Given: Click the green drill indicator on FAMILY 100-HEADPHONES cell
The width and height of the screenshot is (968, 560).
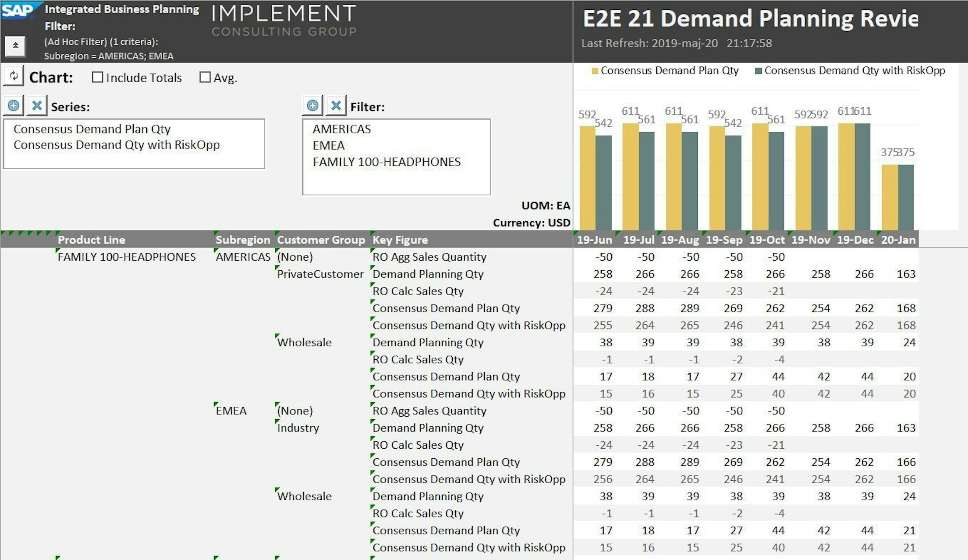Looking at the screenshot, I should [57, 251].
